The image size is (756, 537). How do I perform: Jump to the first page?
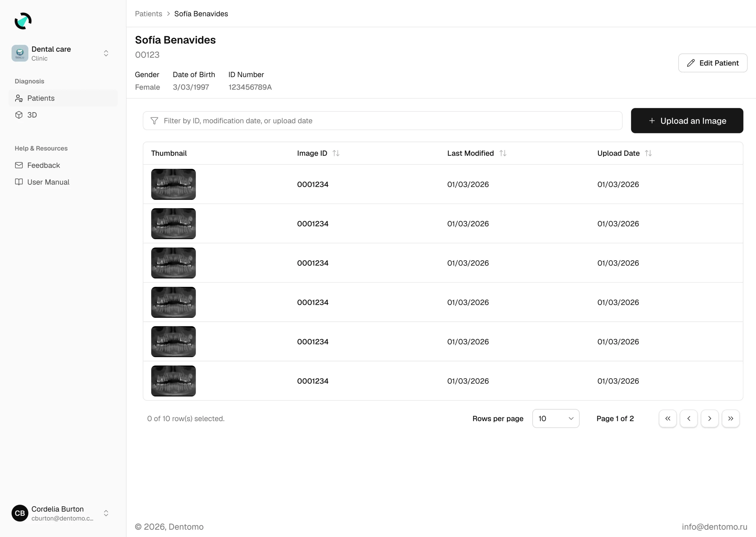[x=668, y=419]
